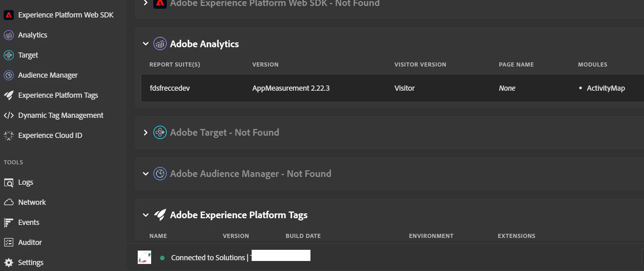Click the Audience Manager sidebar icon
Viewport: 644px width, 271px height.
click(9, 75)
